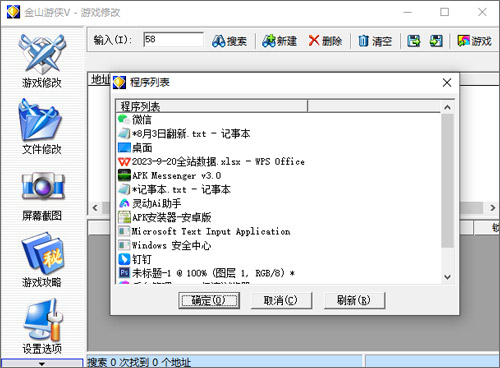This screenshot has height=368, width=500.
Task: Click the load disk icon with down arrow
Action: pyautogui.click(x=436, y=41)
